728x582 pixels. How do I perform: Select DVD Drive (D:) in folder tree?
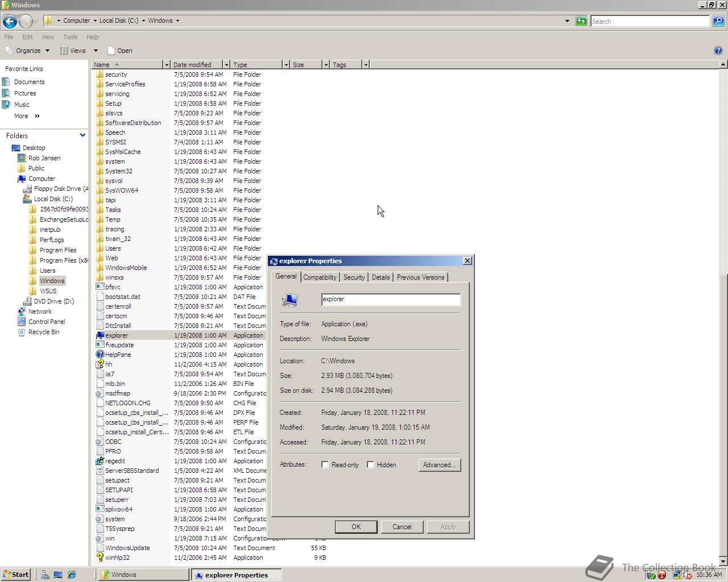pyautogui.click(x=48, y=301)
